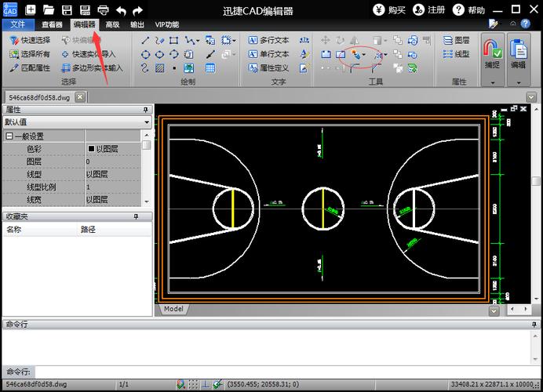Click the 购买 purchase button
The width and height of the screenshot is (543, 392).
389,10
